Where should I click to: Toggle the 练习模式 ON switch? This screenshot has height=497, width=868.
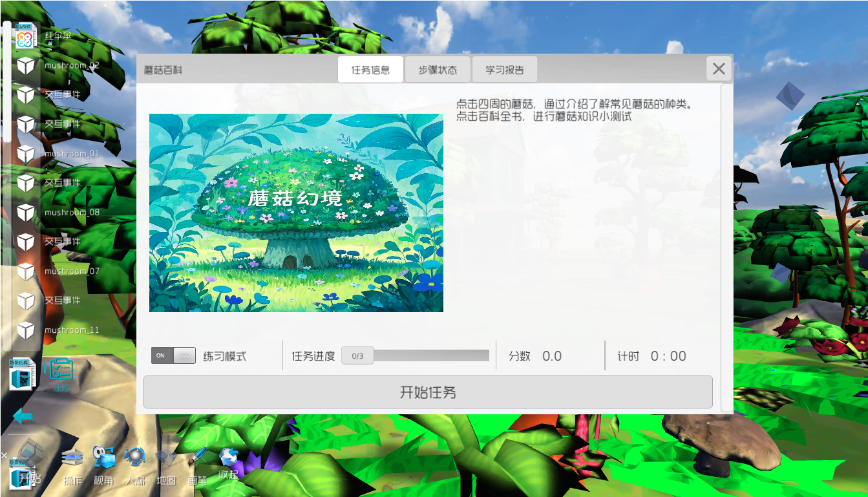coord(173,355)
